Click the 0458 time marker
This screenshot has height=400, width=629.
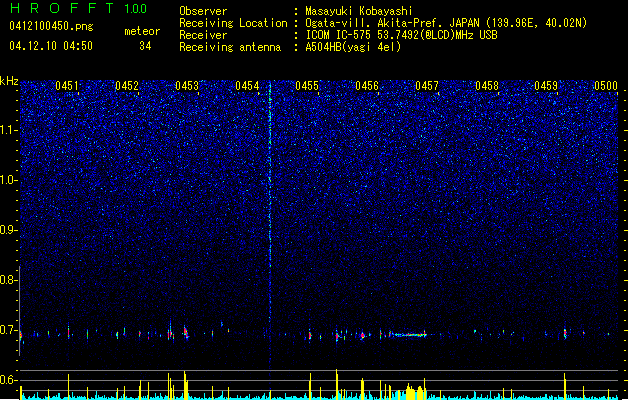point(487,86)
